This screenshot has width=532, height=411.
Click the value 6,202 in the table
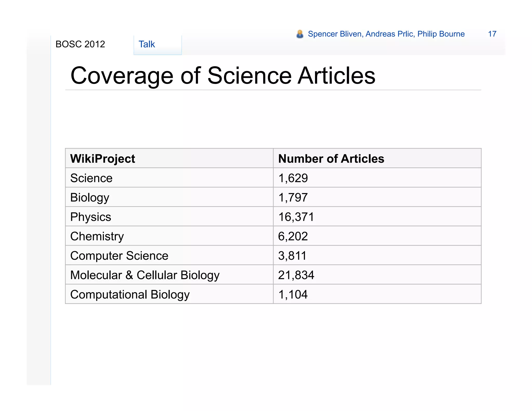293,236
